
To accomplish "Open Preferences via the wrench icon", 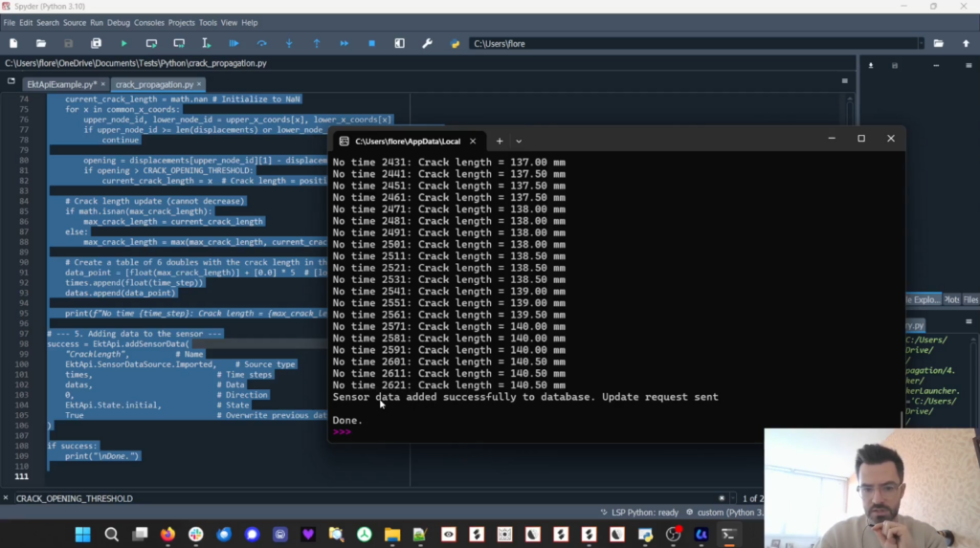I will [x=427, y=43].
